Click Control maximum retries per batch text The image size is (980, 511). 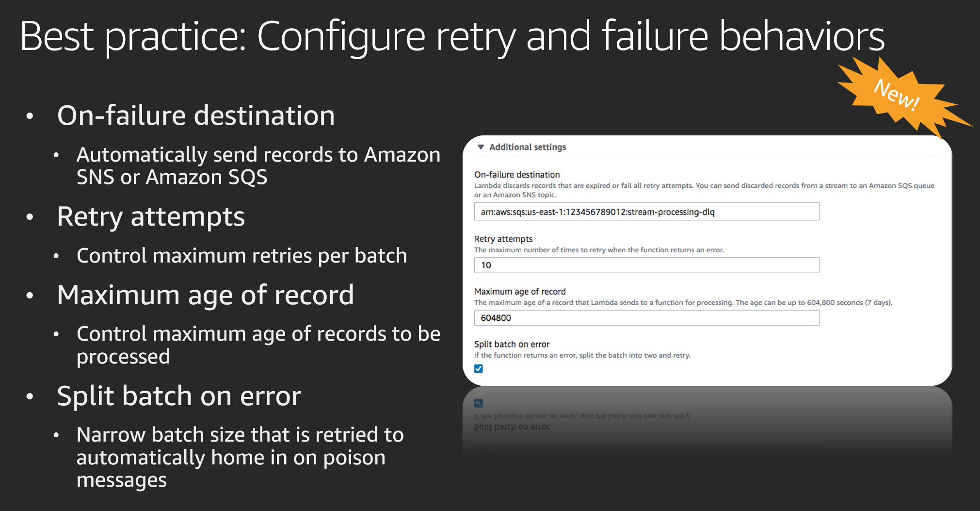coord(241,256)
